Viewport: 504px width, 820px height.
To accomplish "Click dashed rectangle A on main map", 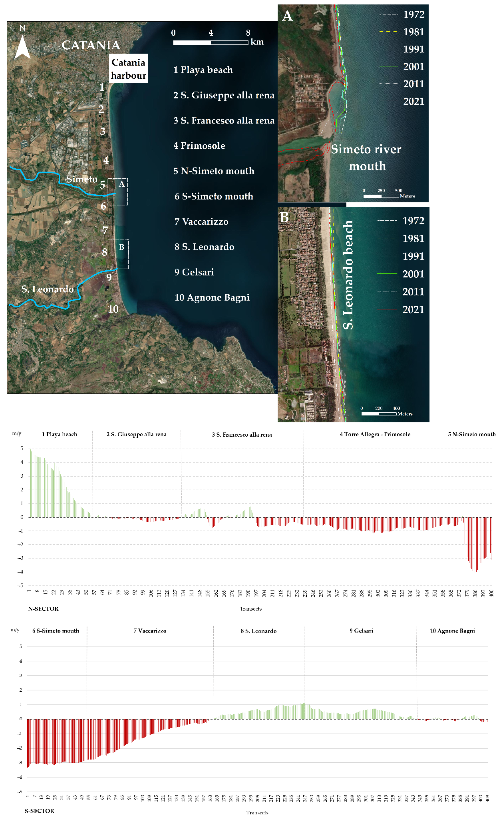I will click(117, 192).
